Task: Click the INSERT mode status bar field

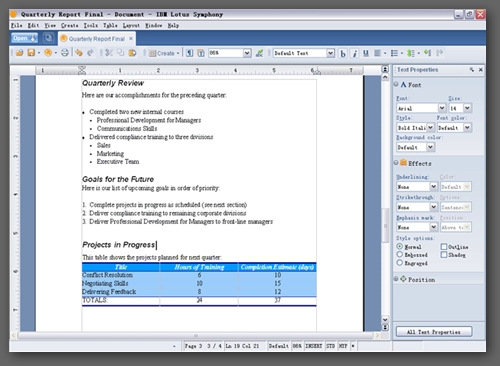Action: point(314,346)
